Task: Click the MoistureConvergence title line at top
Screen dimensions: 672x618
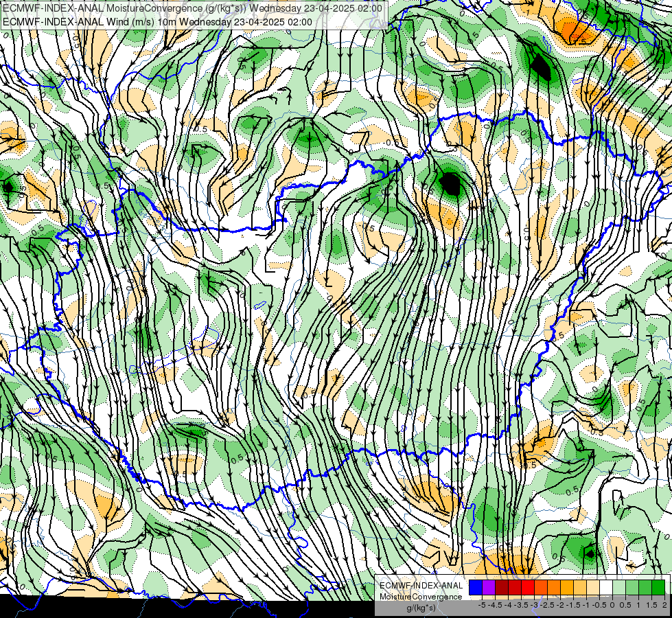Action: [x=192, y=8]
